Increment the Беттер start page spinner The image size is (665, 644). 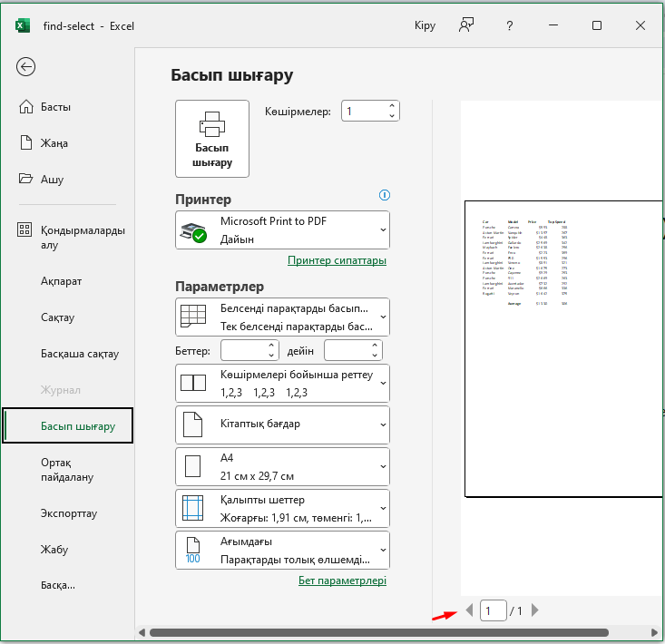point(271,346)
